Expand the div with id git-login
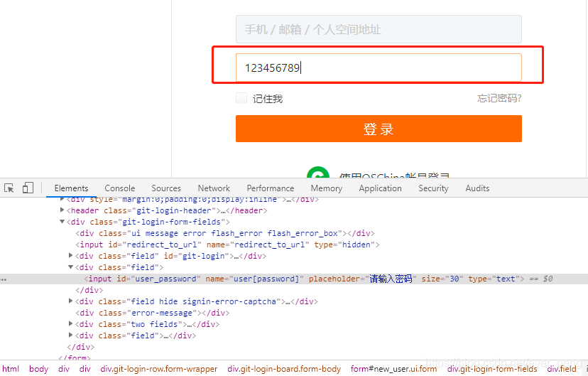The height and width of the screenshot is (376, 588). (70, 256)
